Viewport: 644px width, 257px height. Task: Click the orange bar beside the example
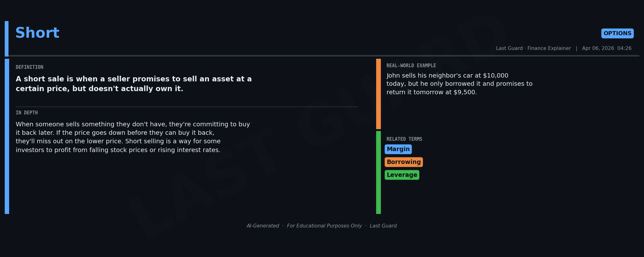pyautogui.click(x=378, y=94)
